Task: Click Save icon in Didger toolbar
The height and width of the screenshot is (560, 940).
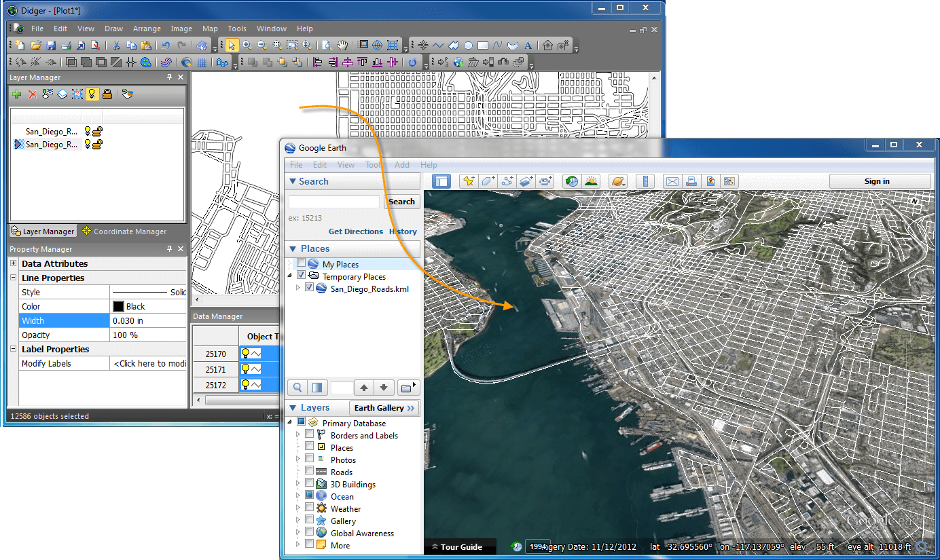Action: pos(51,45)
